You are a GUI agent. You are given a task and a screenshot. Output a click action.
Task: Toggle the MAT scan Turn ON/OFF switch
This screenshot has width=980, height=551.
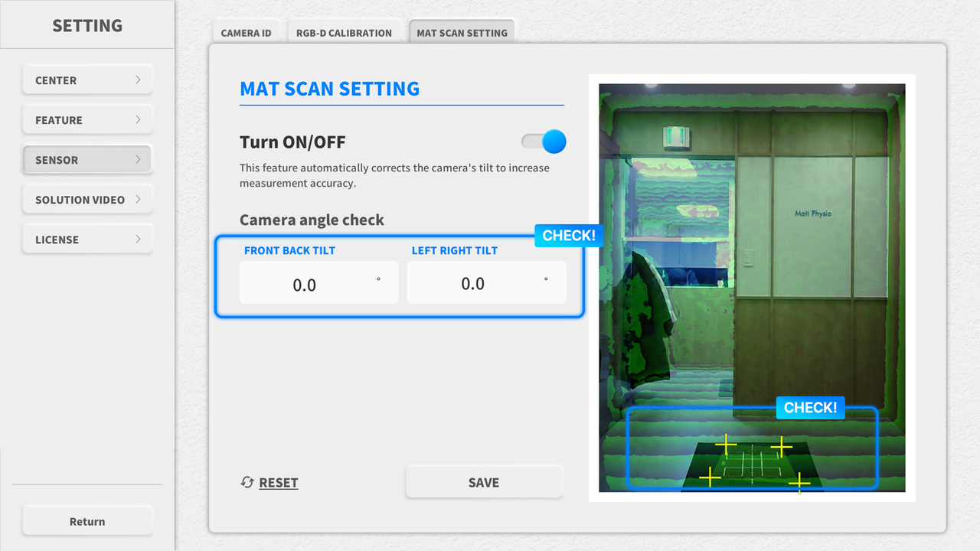pyautogui.click(x=544, y=142)
